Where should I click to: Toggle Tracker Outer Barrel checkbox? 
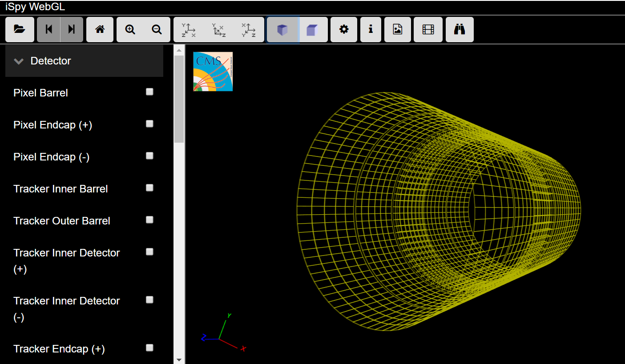tap(150, 220)
